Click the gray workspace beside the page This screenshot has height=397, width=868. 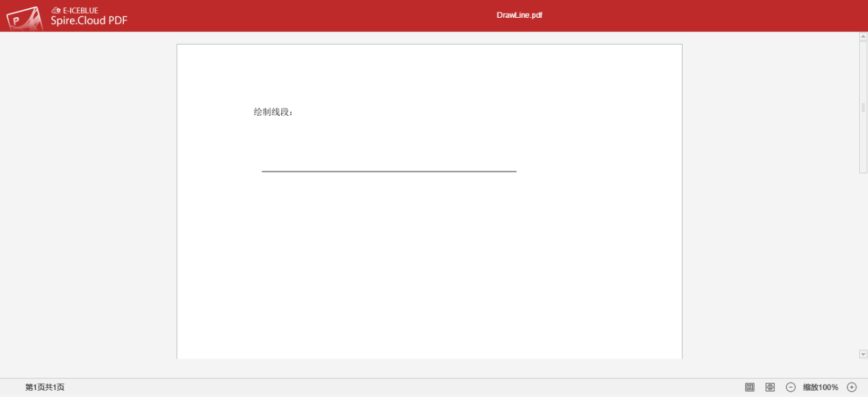(89, 205)
